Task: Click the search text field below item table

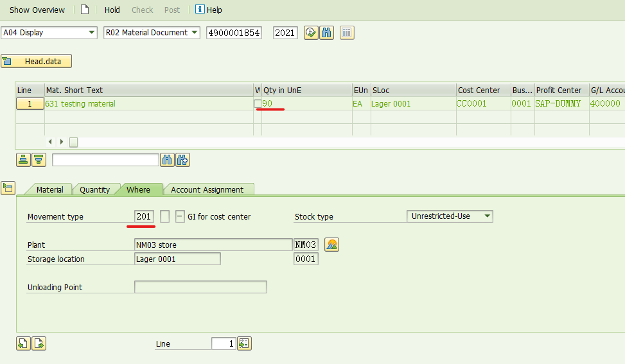Action: [x=105, y=160]
